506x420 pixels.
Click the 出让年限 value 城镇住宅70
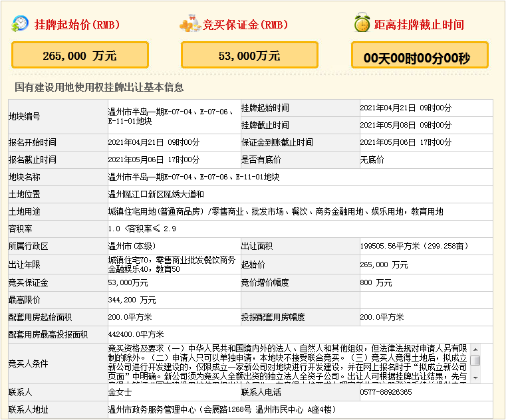[172, 264]
